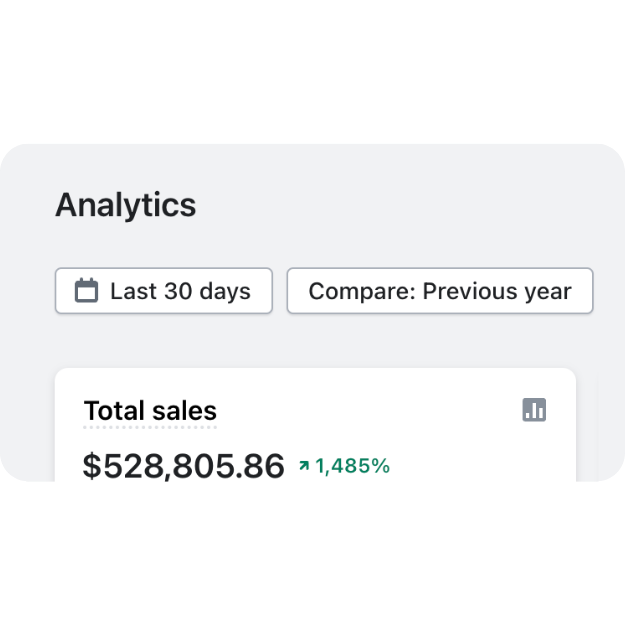
Task: Click the Total sales underlined label
Action: click(x=150, y=411)
